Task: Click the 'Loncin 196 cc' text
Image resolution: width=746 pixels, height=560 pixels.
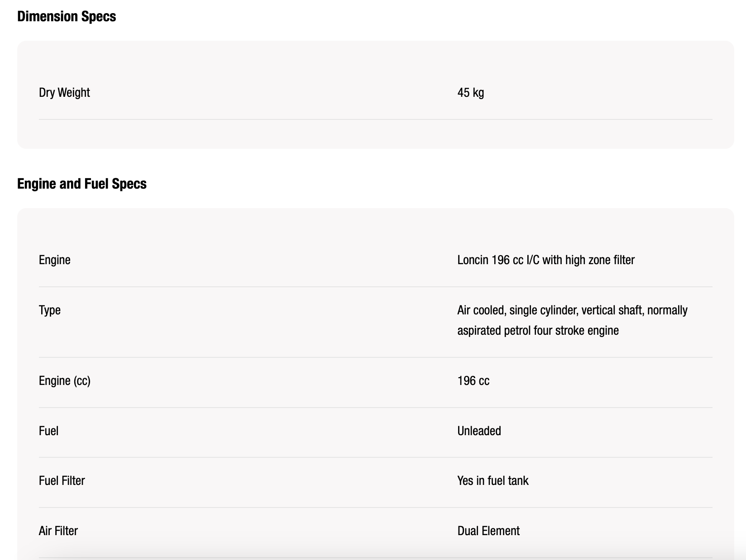Action: click(x=490, y=260)
